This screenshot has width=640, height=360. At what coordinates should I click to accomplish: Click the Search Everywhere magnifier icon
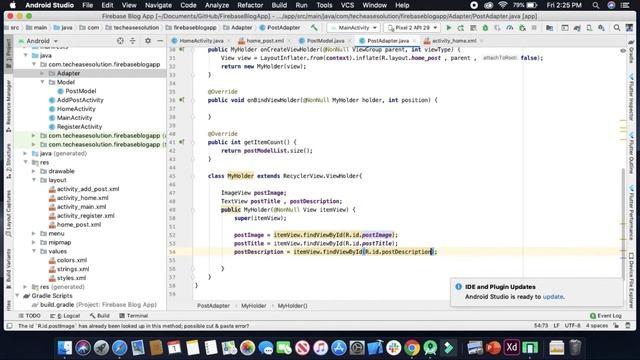617,28
